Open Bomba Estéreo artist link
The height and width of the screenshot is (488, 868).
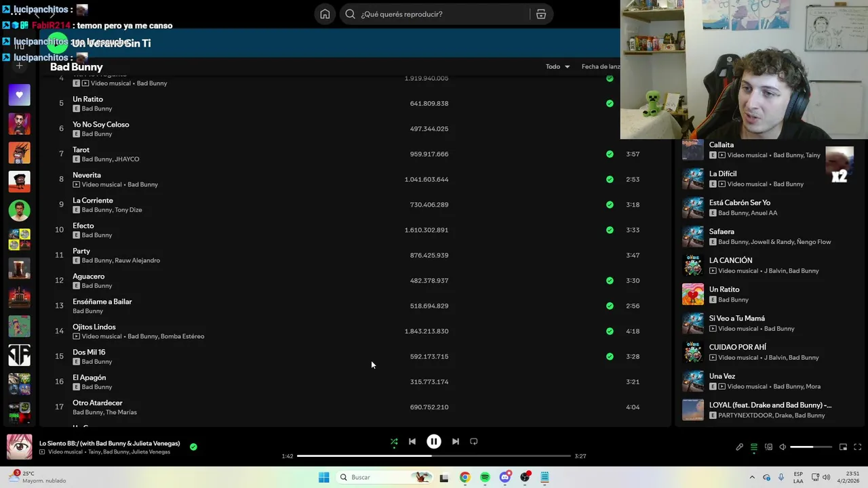point(182,336)
